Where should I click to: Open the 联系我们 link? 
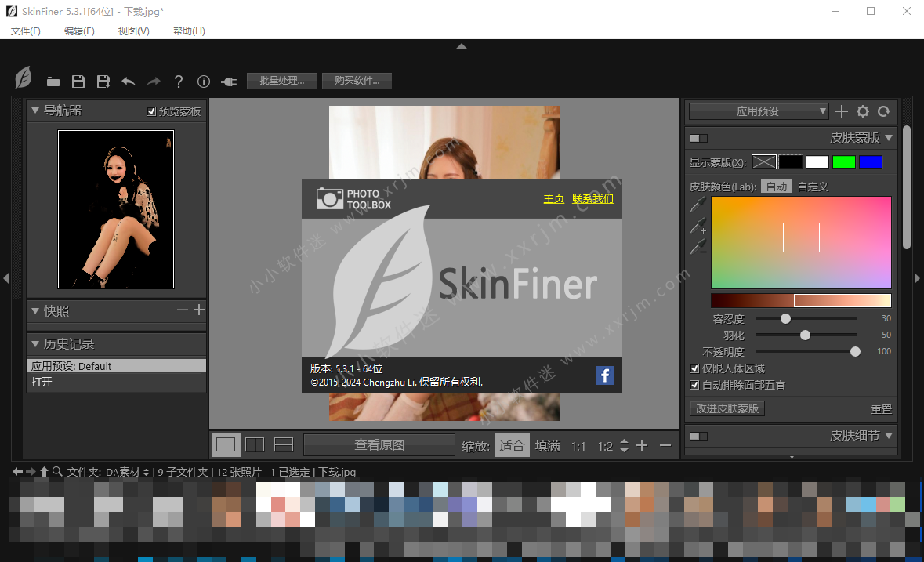pos(592,198)
